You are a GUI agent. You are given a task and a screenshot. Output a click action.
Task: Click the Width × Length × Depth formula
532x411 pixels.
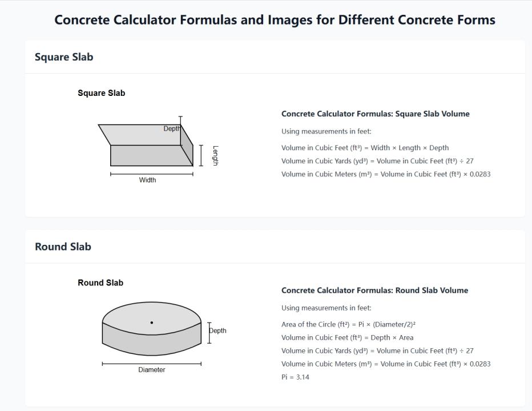(x=365, y=148)
